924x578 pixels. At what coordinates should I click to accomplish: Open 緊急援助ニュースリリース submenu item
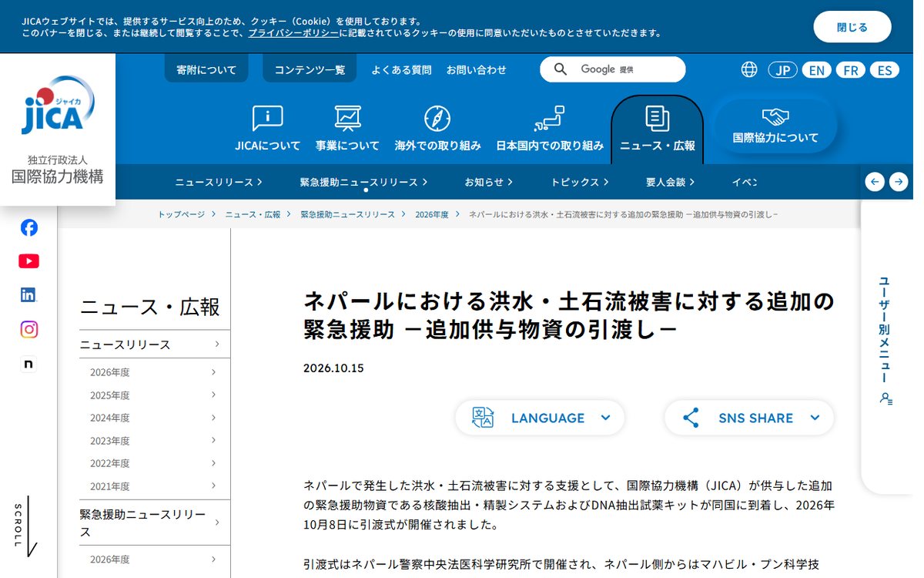tap(363, 182)
